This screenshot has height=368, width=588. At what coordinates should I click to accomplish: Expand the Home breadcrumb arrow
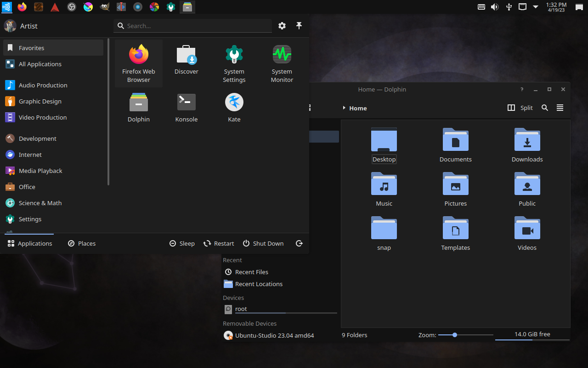tap(344, 108)
